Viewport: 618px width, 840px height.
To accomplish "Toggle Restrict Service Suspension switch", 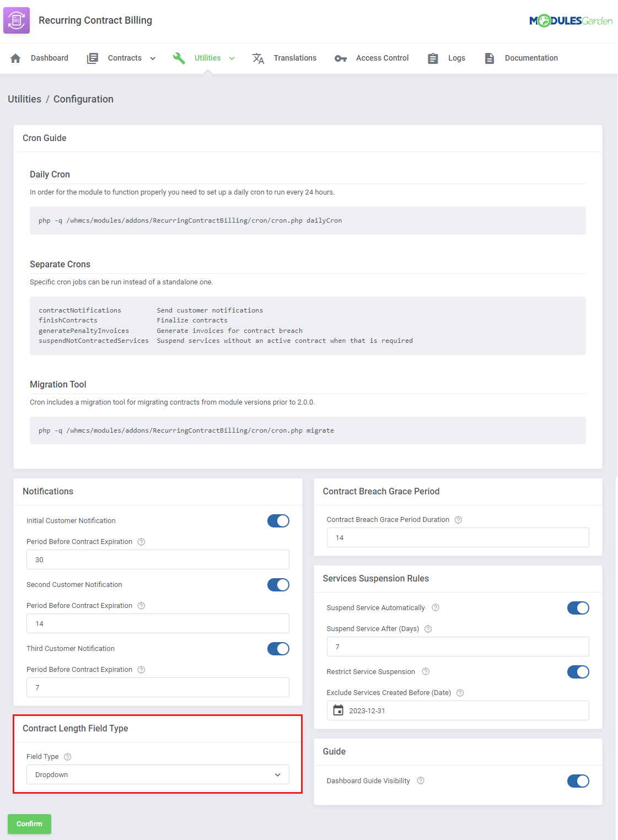I will [x=578, y=672].
